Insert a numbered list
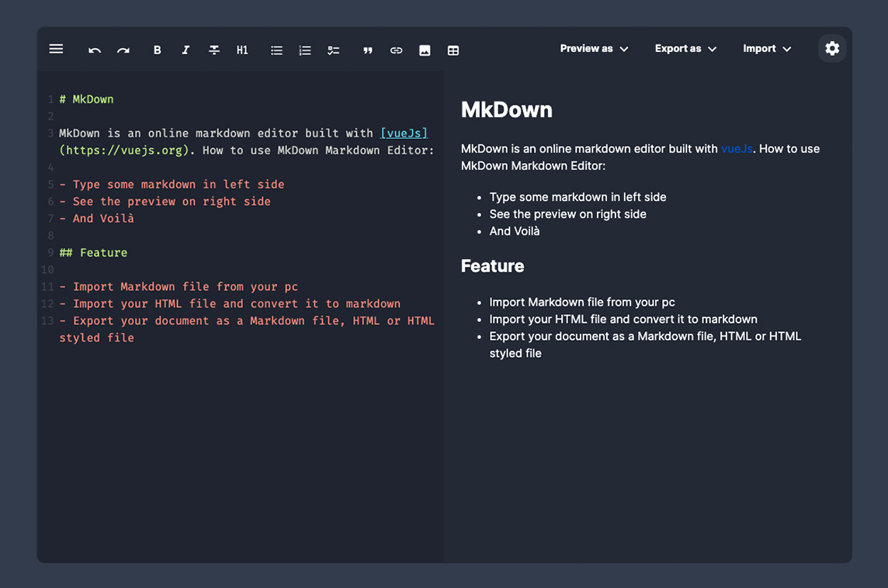Screen dimensions: 888x588 pyautogui.click(x=305, y=50)
